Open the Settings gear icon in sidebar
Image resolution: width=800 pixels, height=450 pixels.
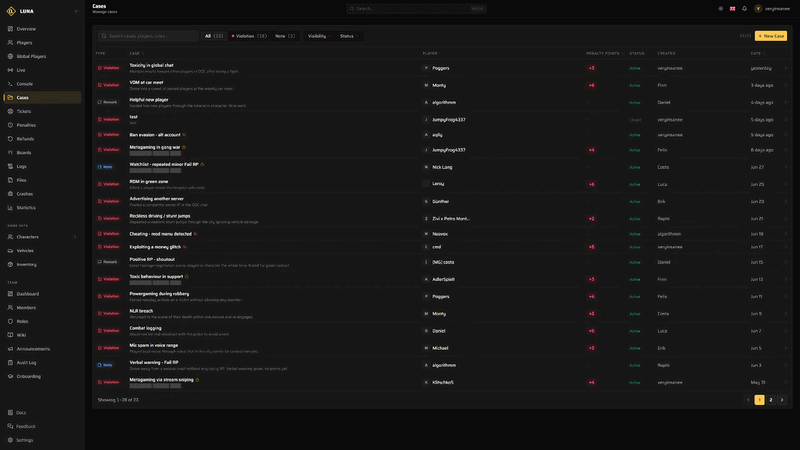[x=10, y=440]
